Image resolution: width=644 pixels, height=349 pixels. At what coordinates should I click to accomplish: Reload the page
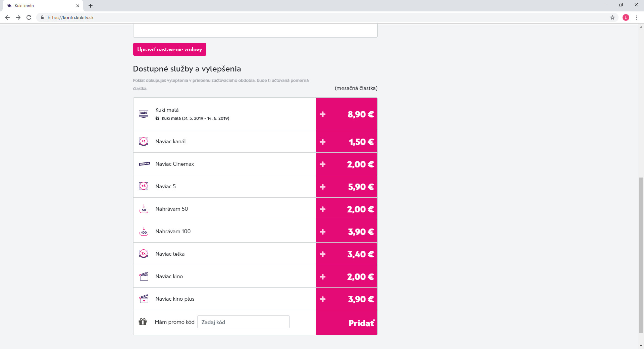29,17
